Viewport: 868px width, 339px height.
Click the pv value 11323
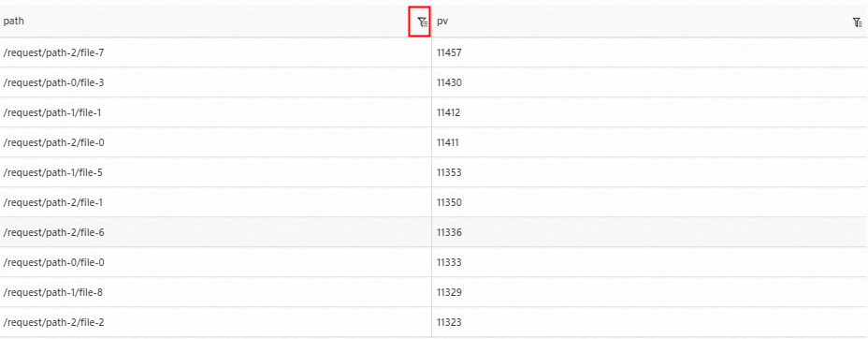449,322
